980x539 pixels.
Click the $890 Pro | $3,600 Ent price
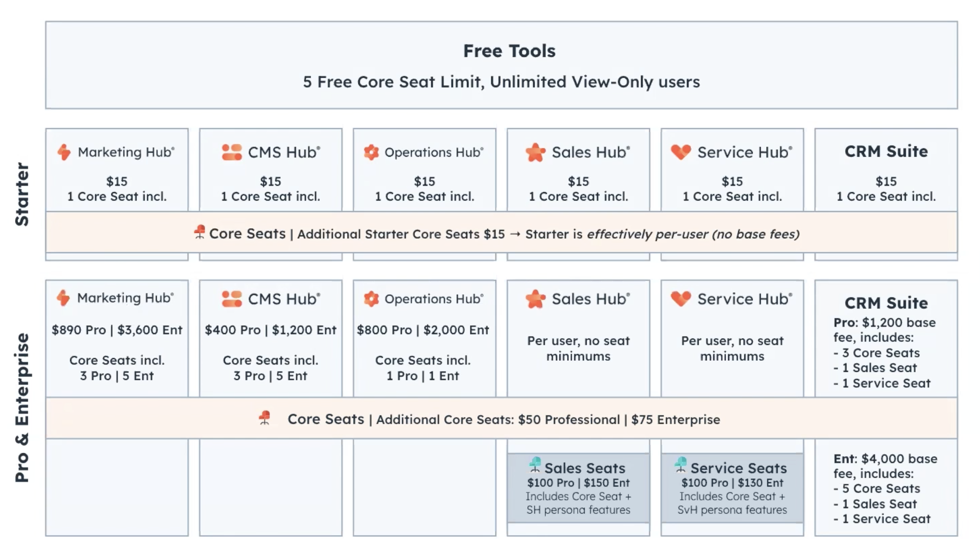coord(117,330)
